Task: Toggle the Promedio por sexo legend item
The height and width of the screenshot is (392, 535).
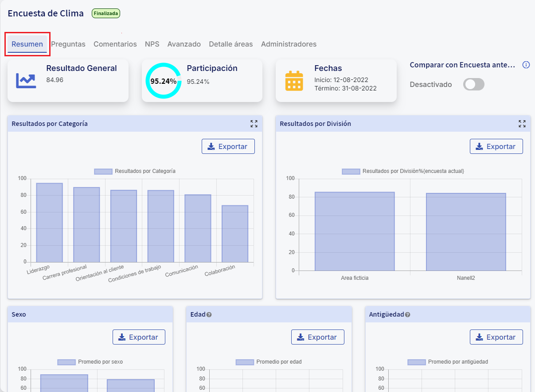Action: tap(90, 362)
